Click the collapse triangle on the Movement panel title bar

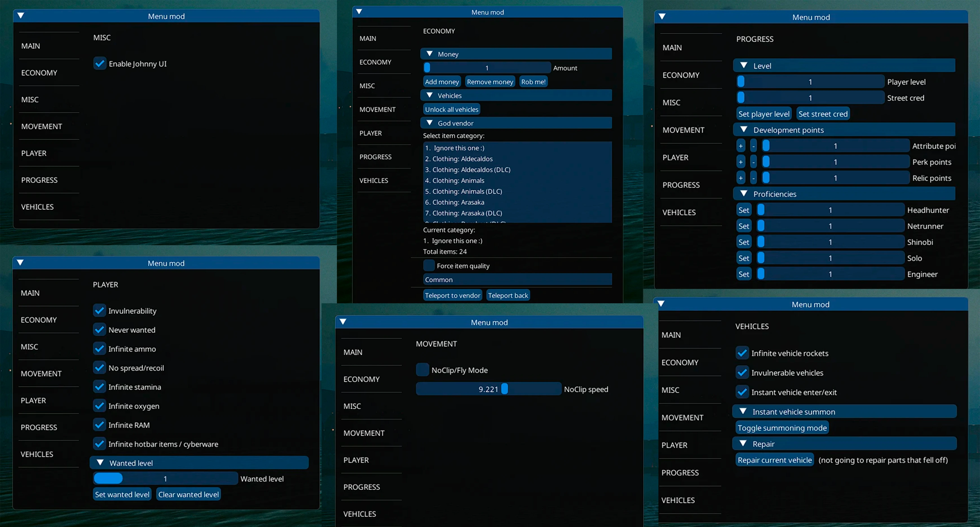343,321
